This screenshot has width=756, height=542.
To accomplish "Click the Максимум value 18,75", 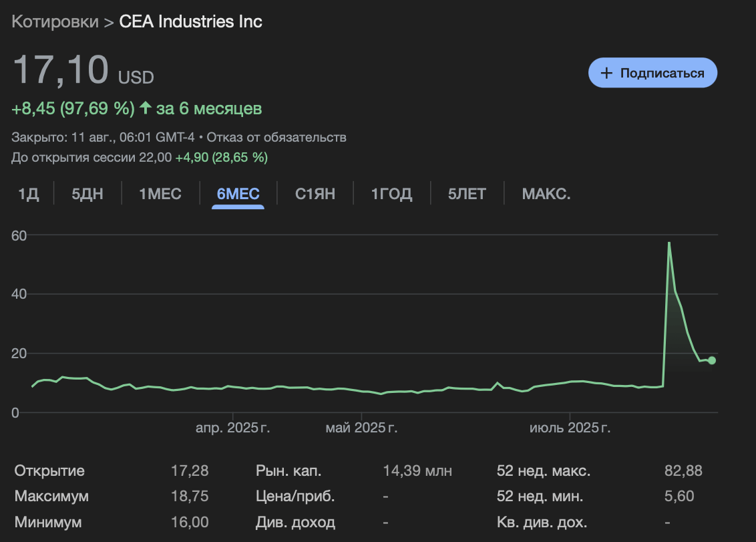I will click(x=190, y=496).
